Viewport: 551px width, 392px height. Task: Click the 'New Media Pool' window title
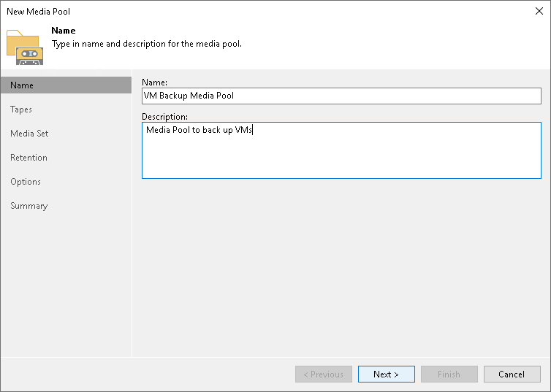[x=38, y=12]
